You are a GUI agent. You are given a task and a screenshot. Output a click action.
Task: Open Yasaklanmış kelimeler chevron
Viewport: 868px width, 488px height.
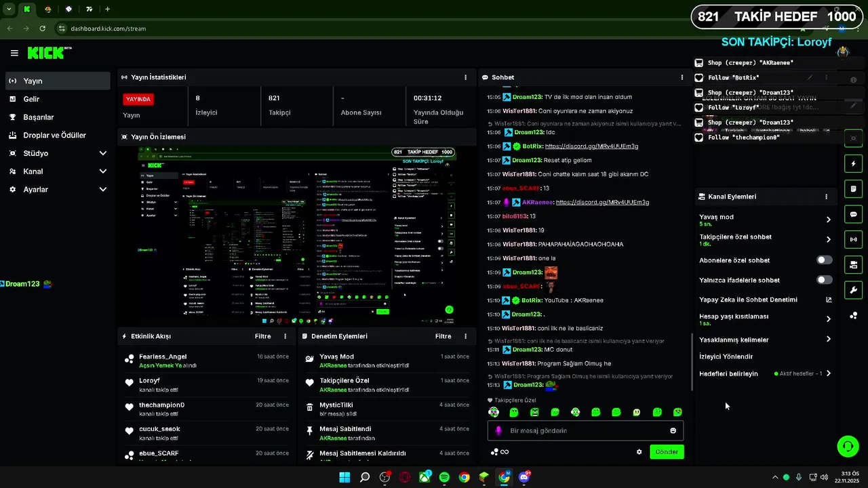(x=828, y=340)
